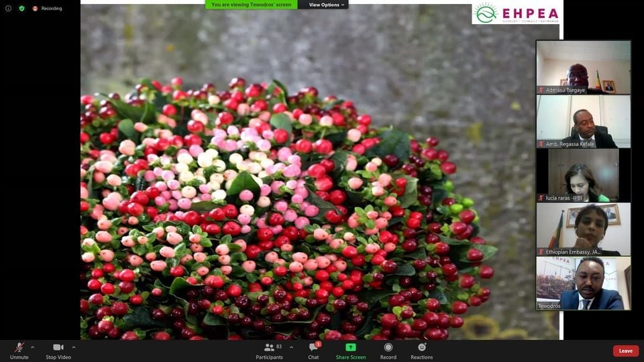
Task: Open the Participants list
Action: pos(270,349)
